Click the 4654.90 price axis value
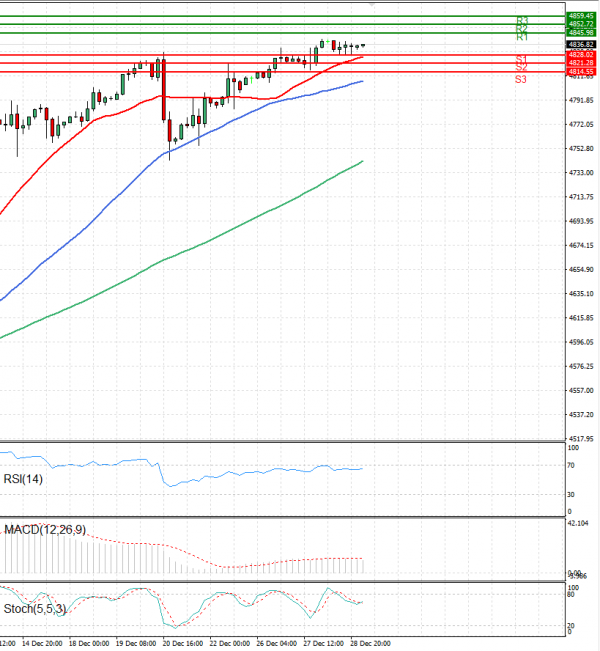600x651 pixels. point(581,269)
